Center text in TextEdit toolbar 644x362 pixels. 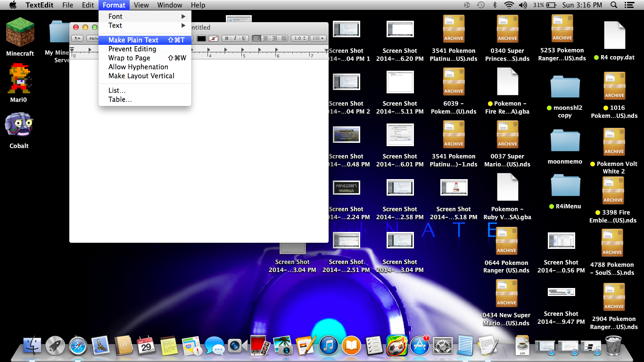click(265, 38)
